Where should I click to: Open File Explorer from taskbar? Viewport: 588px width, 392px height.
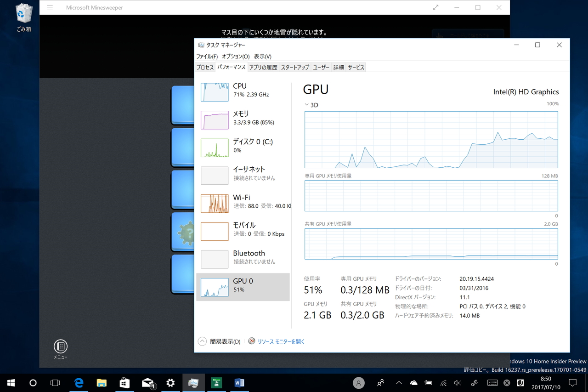pyautogui.click(x=102, y=383)
